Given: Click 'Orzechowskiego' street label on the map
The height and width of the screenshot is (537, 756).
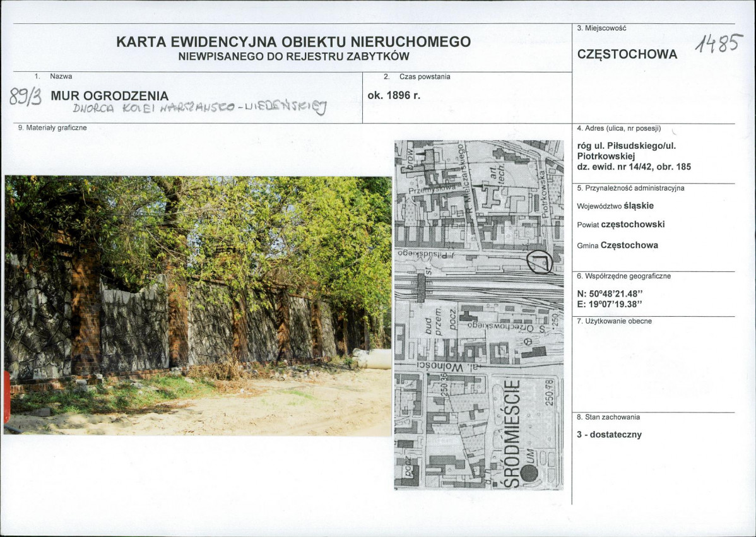Looking at the screenshot, I should pyautogui.click(x=500, y=328).
